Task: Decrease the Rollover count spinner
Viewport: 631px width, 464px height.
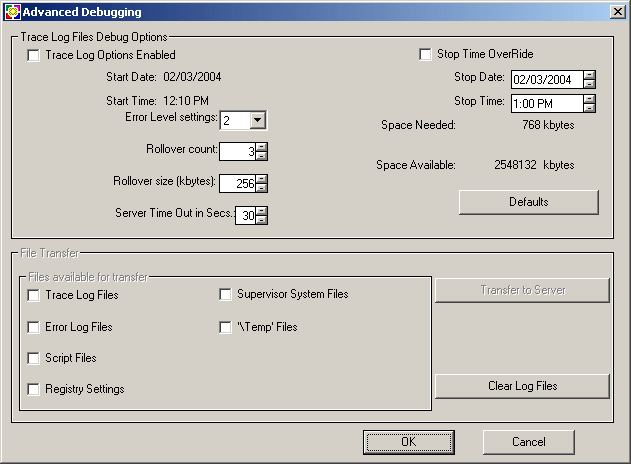Action: pos(262,156)
